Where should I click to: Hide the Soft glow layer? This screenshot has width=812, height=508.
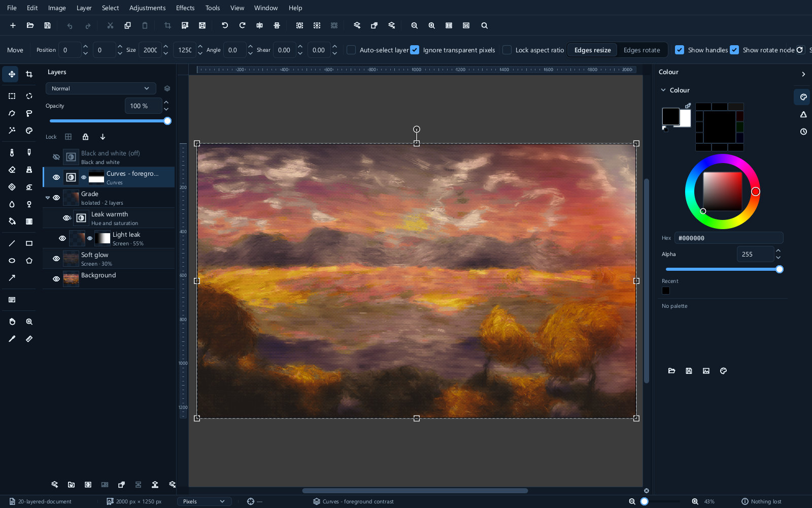click(56, 259)
